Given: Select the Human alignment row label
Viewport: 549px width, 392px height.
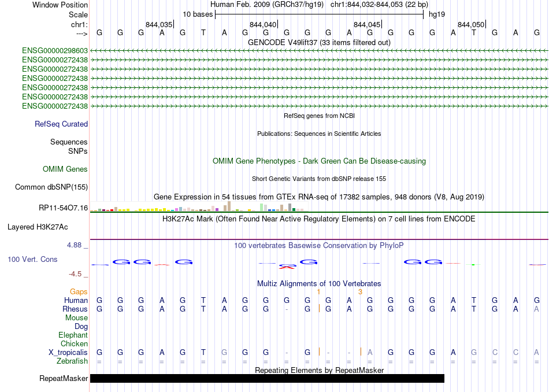Looking at the screenshot, I should (x=76, y=301).
